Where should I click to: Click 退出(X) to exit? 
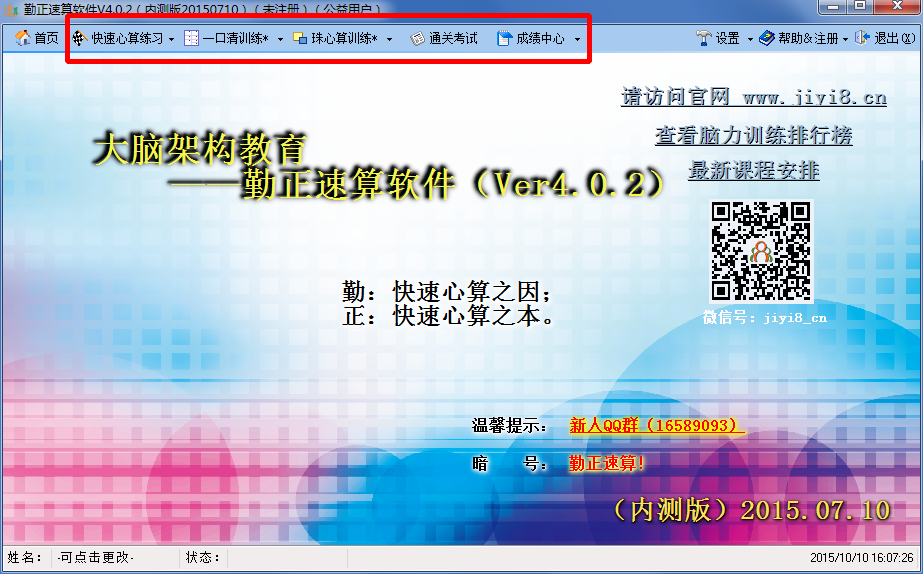895,38
